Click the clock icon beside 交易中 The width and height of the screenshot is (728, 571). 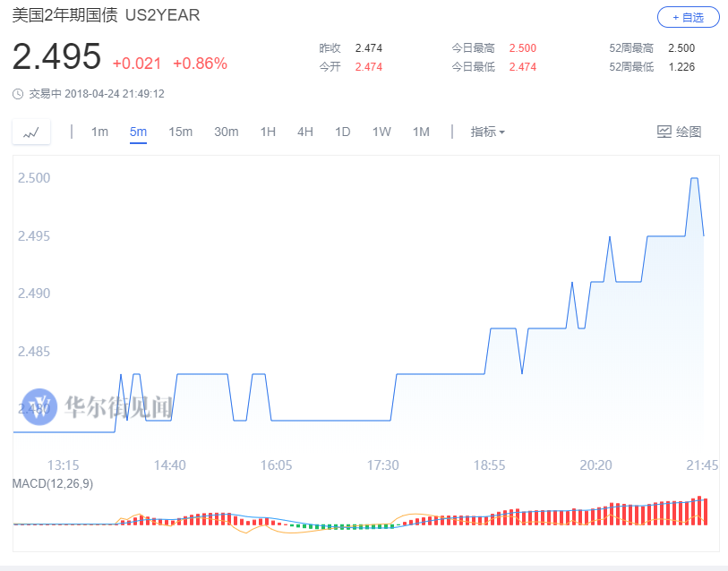pos(18,94)
